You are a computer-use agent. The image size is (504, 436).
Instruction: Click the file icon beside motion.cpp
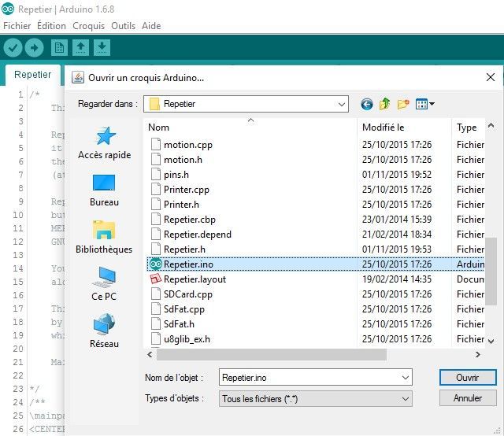(x=156, y=144)
